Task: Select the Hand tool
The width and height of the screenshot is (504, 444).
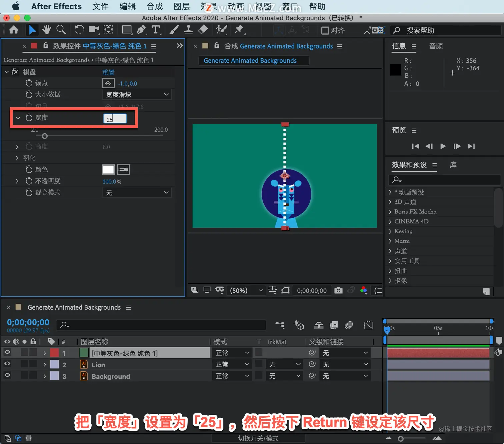Action: pyautogui.click(x=46, y=30)
